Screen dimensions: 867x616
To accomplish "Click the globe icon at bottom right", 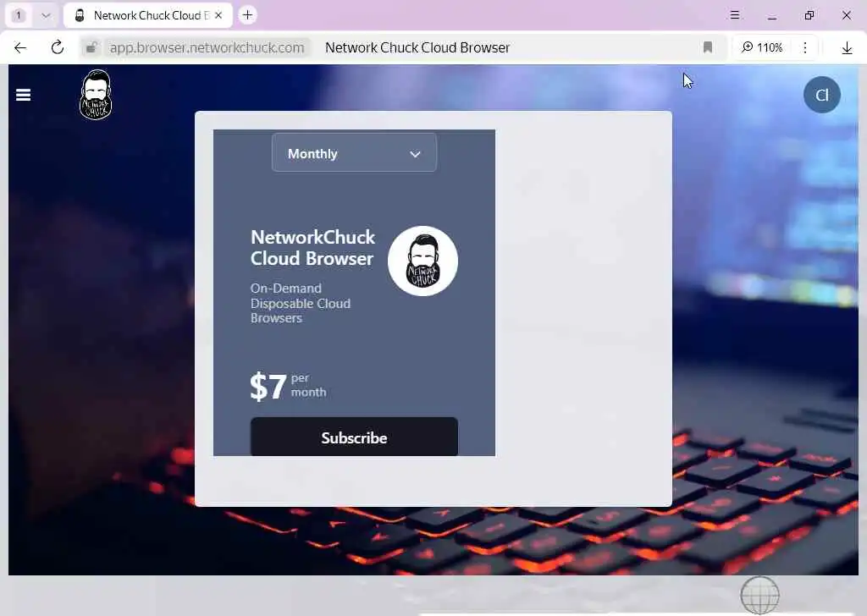I will coord(759,595).
